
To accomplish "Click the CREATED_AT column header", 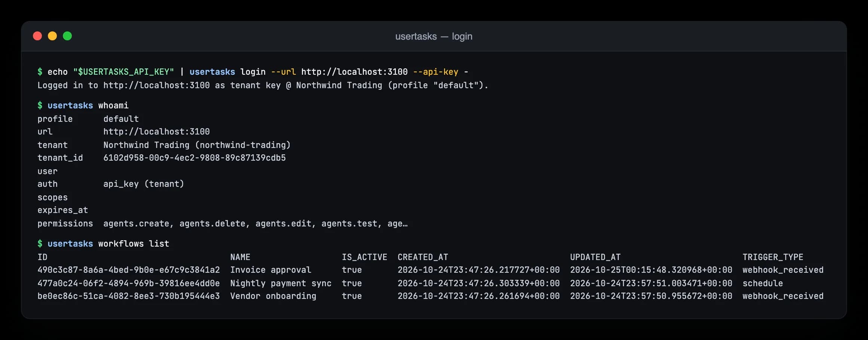I will [423, 257].
